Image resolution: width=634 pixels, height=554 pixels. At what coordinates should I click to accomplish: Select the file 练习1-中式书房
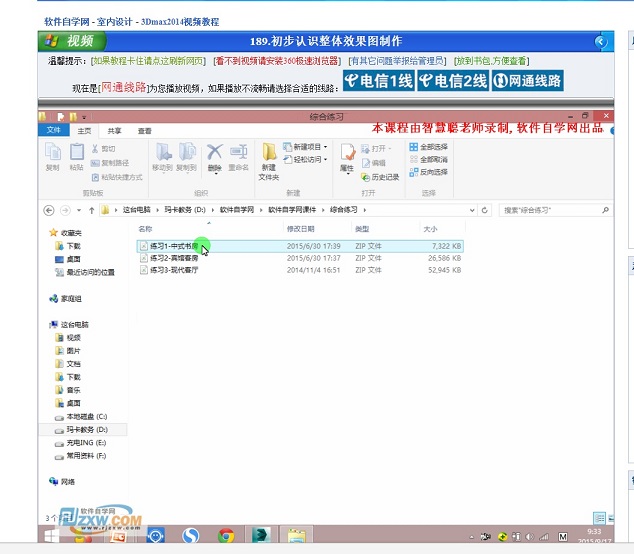click(300, 246)
